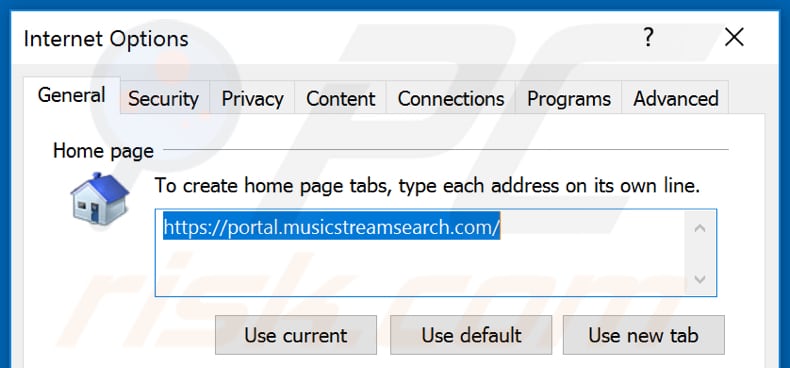Switch to the General tab
This screenshot has height=368, width=790.
(72, 95)
